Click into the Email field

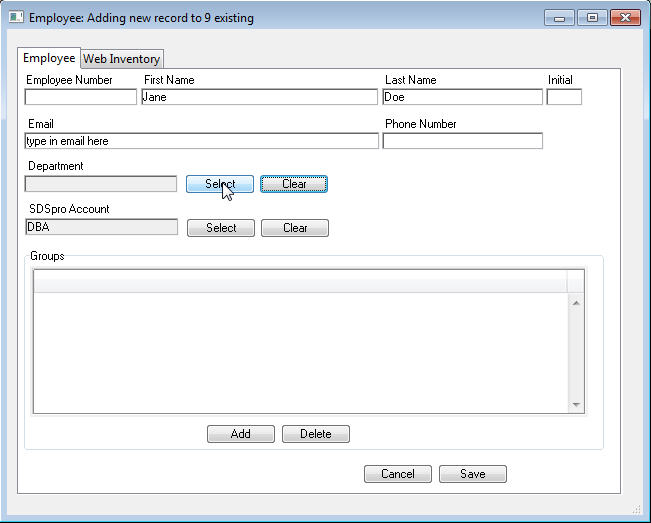click(201, 141)
